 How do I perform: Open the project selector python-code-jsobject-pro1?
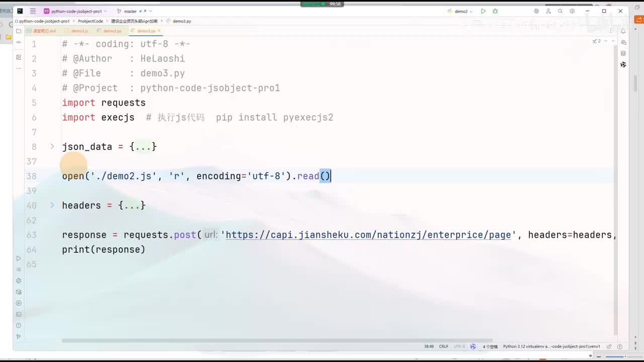[75, 11]
